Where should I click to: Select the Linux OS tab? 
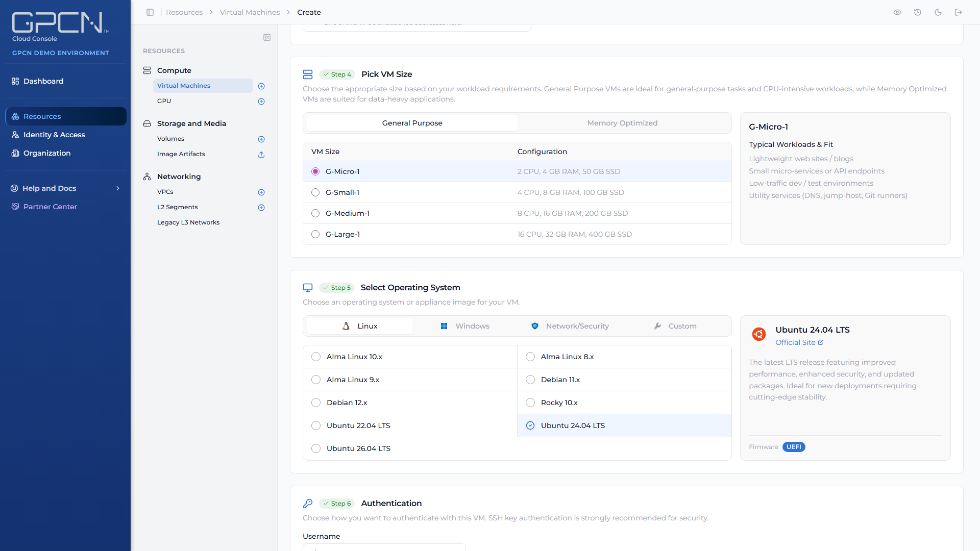tap(360, 326)
